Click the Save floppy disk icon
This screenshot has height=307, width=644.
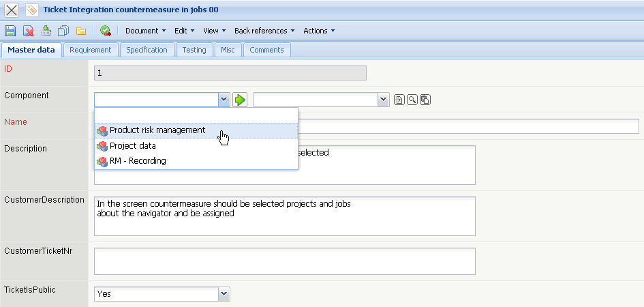[x=10, y=31]
